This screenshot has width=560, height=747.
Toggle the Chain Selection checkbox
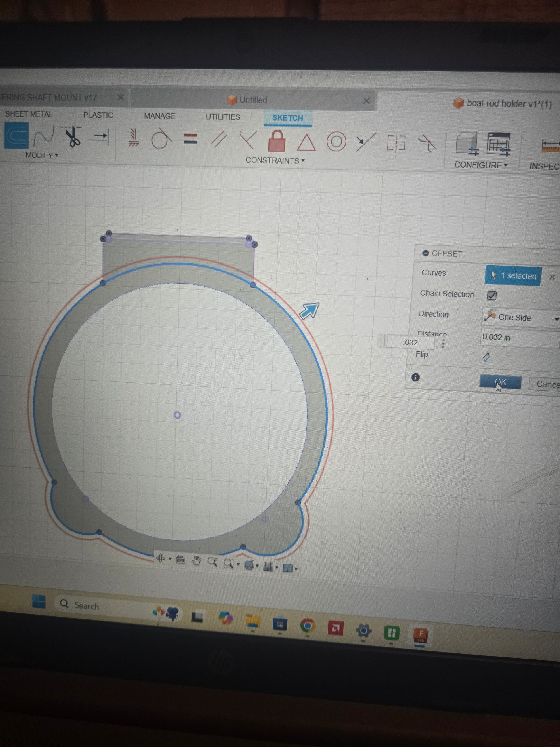492,296
